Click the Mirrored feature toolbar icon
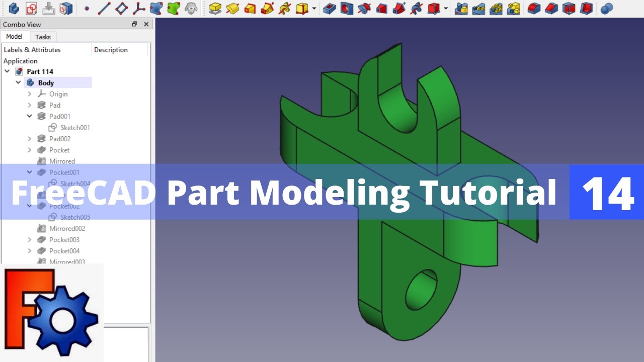 pyautogui.click(x=461, y=8)
